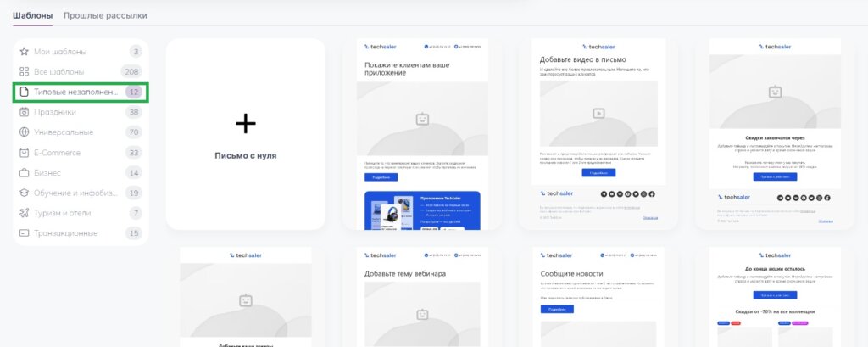Open template Сообщите новости
This screenshot has width=868, height=347.
(x=598, y=297)
